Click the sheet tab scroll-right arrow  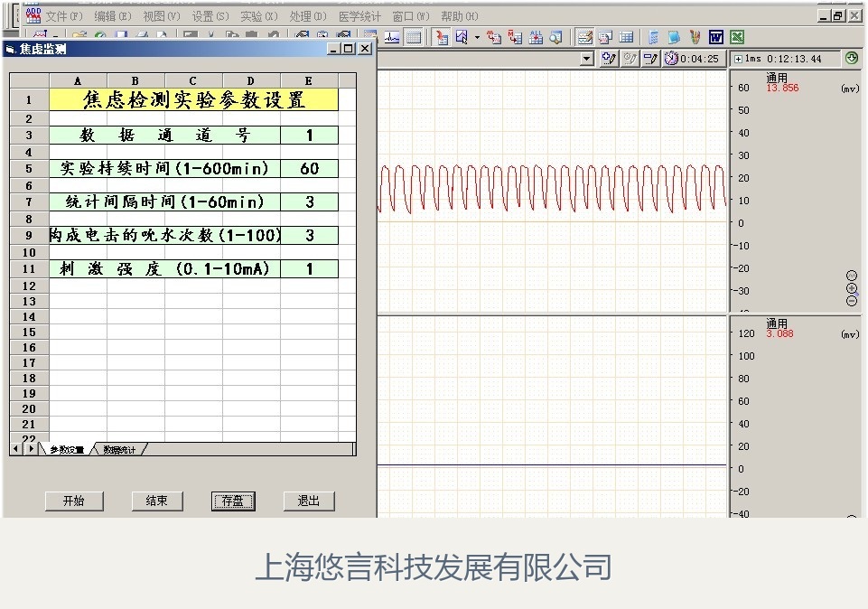pos(32,448)
